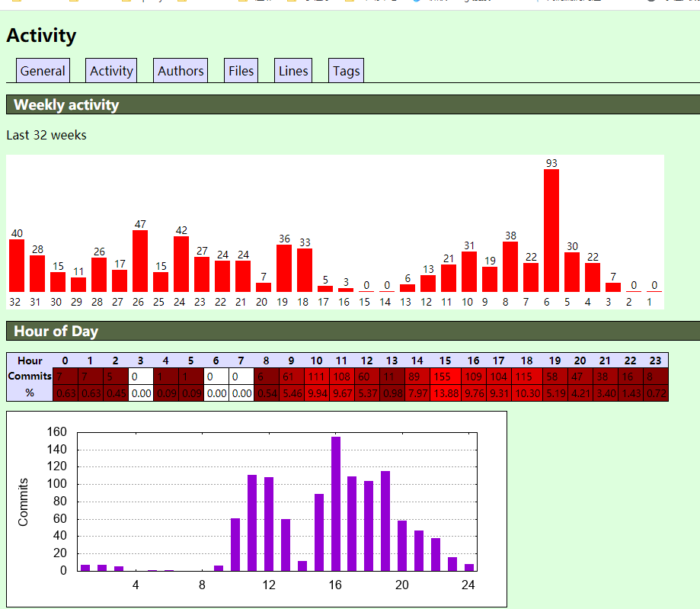Image resolution: width=700 pixels, height=609 pixels.
Task: Click the week 5 bar labeled 30
Action: pyautogui.click(x=572, y=272)
